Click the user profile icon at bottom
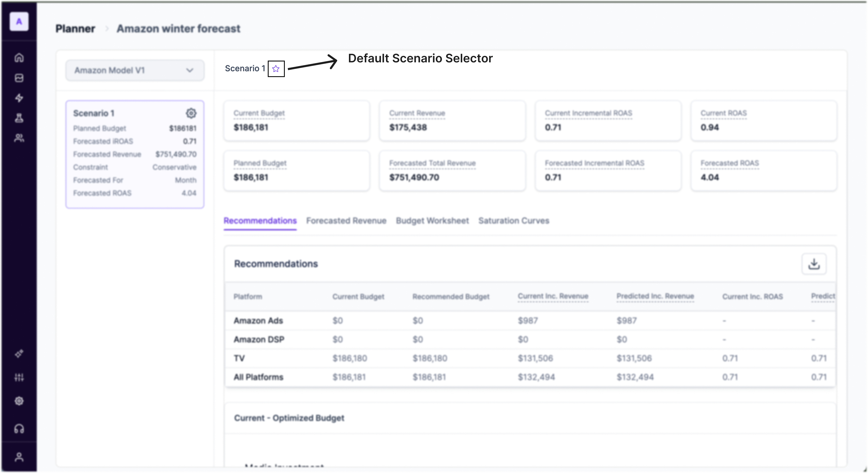868x473 pixels. click(x=19, y=457)
